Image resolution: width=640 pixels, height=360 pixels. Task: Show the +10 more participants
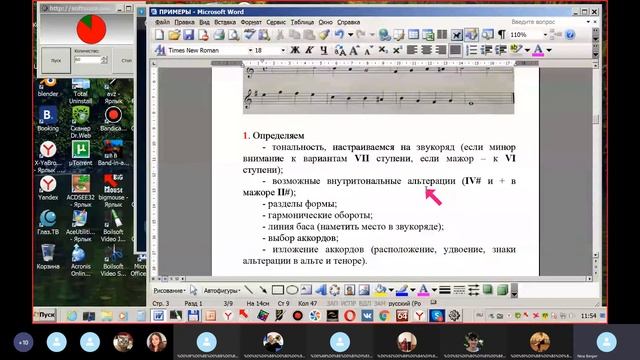tap(23, 342)
